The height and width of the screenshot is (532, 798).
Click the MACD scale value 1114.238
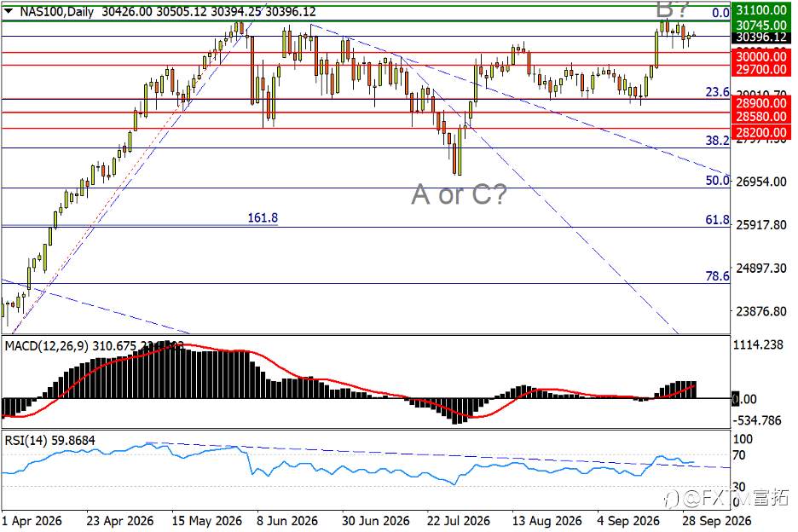(x=758, y=345)
